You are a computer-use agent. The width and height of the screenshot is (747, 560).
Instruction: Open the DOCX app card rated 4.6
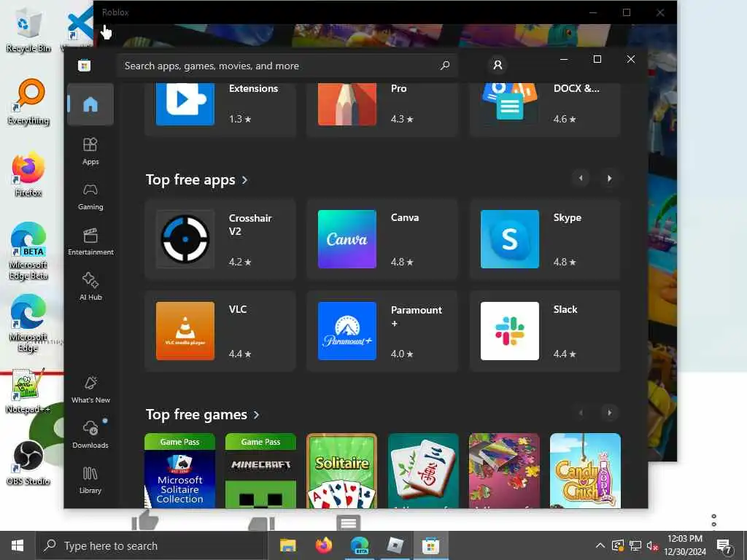545,109
